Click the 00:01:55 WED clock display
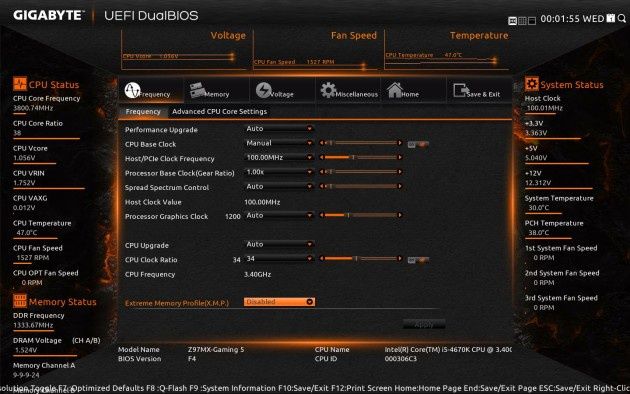 (572, 18)
